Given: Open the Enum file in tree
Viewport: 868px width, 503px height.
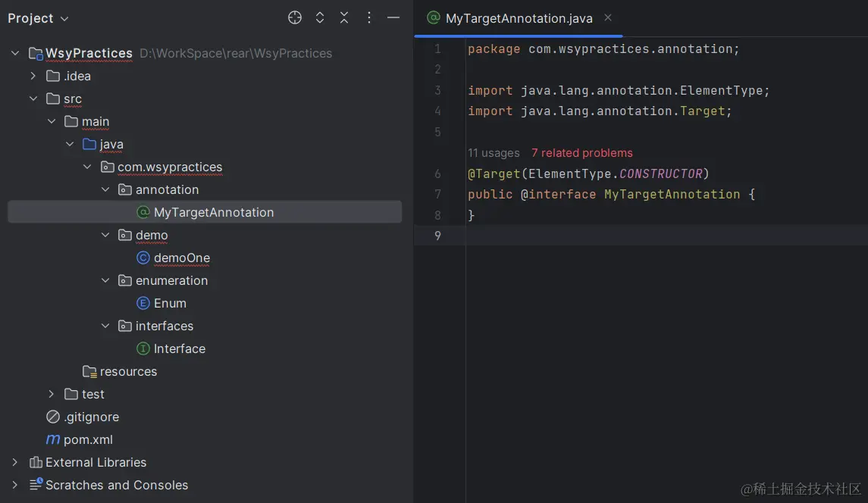Looking at the screenshot, I should [x=170, y=303].
